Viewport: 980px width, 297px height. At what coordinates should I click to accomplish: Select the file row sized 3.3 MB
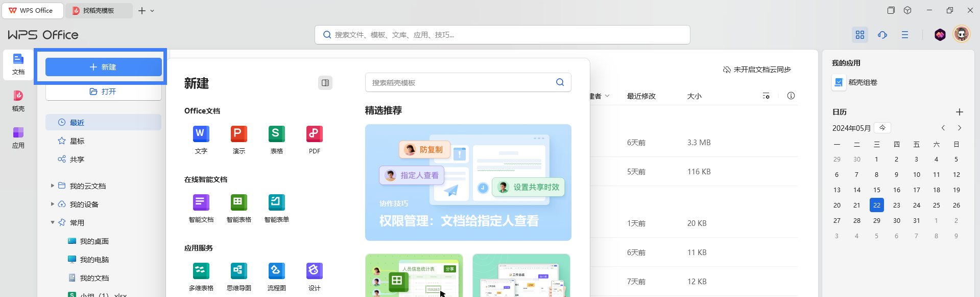pos(694,143)
